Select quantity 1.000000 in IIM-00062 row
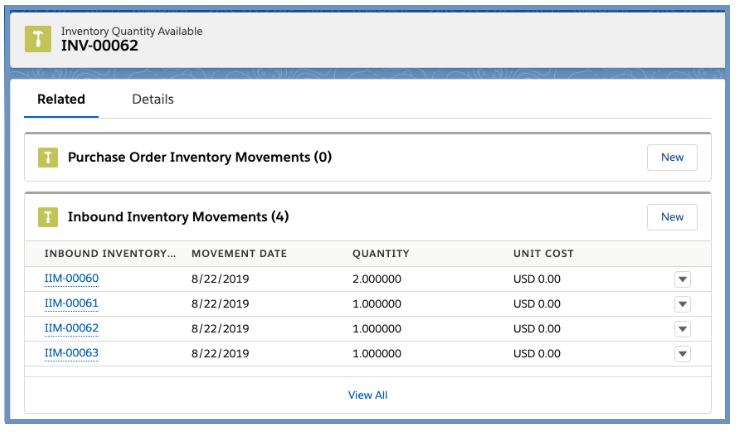 pos(377,329)
